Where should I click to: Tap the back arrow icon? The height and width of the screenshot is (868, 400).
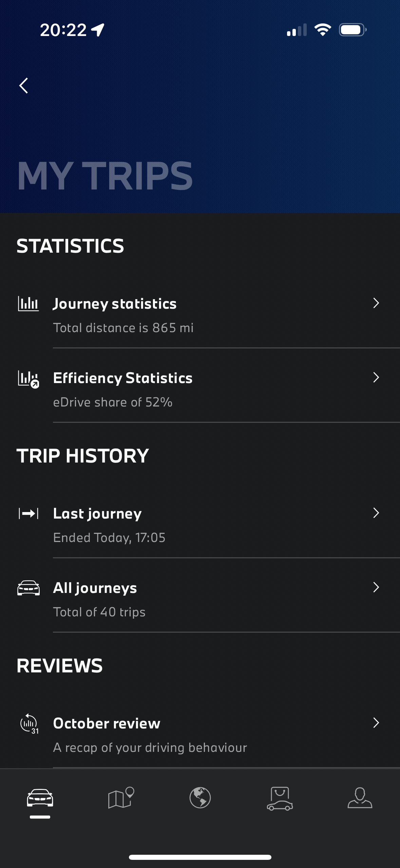pos(24,86)
